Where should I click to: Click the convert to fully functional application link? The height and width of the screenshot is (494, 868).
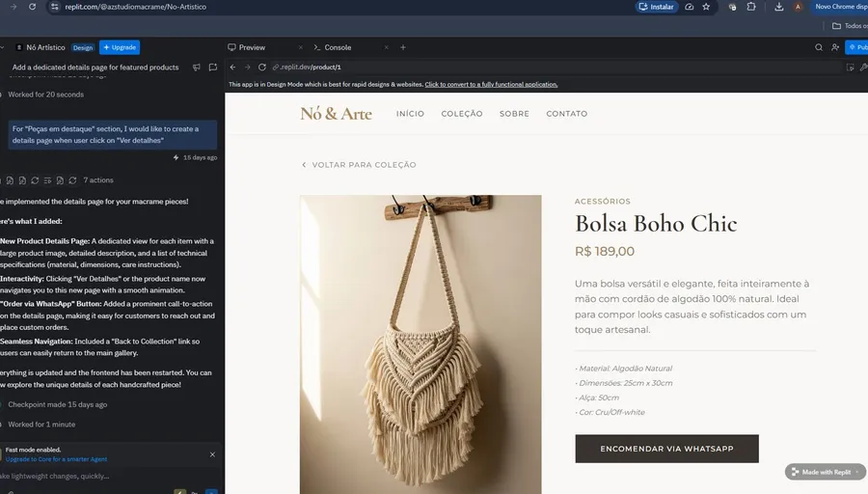[x=491, y=85]
